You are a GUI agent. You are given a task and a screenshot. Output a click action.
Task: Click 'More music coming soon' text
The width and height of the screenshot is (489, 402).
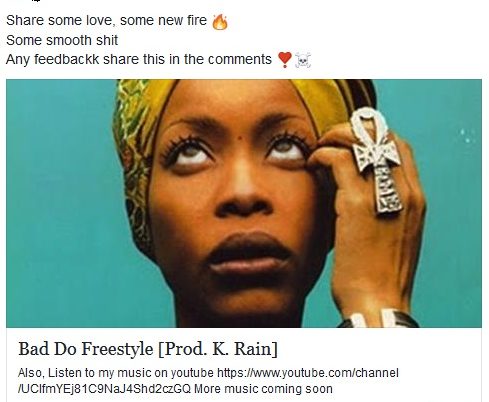coord(263,389)
